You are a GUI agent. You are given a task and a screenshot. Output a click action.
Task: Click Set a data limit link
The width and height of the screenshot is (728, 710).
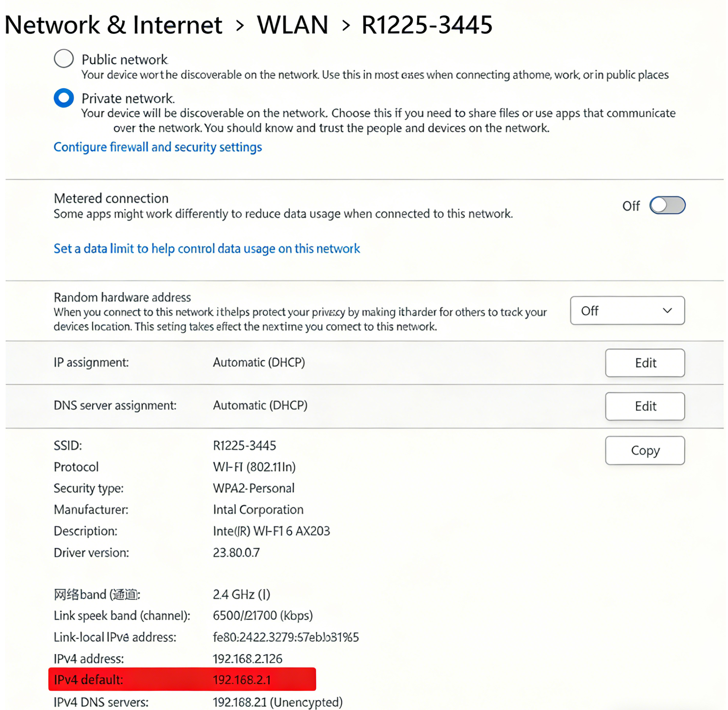tap(207, 249)
